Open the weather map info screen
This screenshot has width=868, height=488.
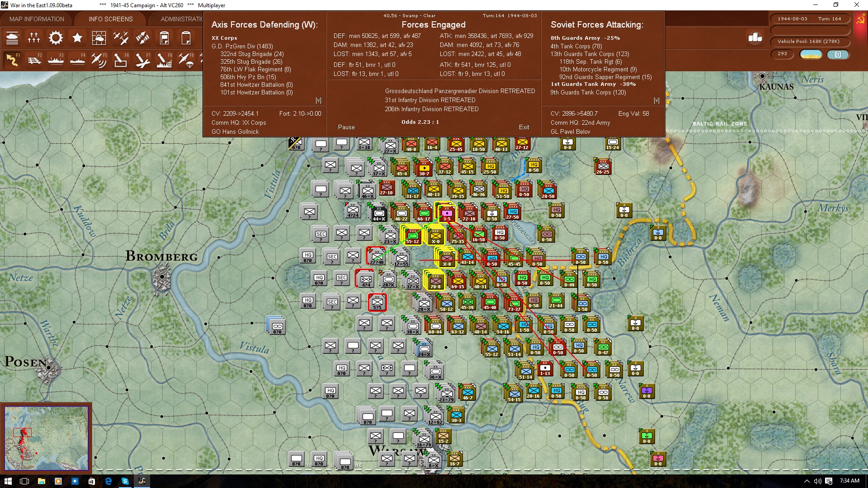tap(99, 38)
